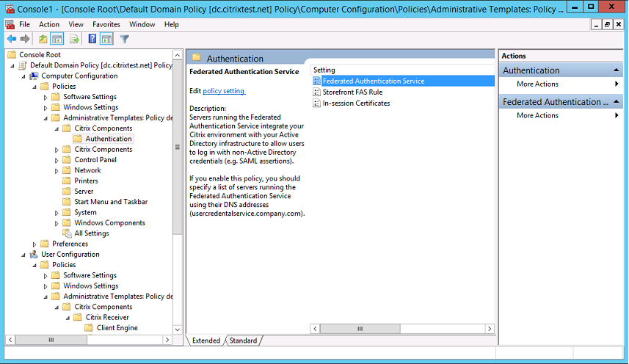
Task: Collapse the Computer Configuration tree node
Action: coord(23,76)
